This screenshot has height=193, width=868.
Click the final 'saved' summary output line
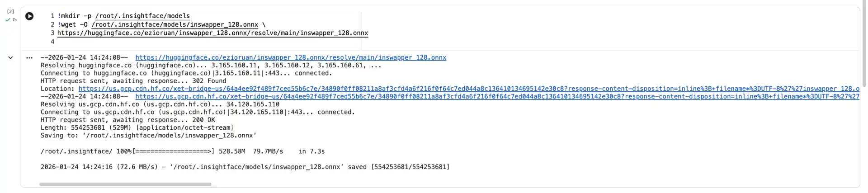(245, 167)
